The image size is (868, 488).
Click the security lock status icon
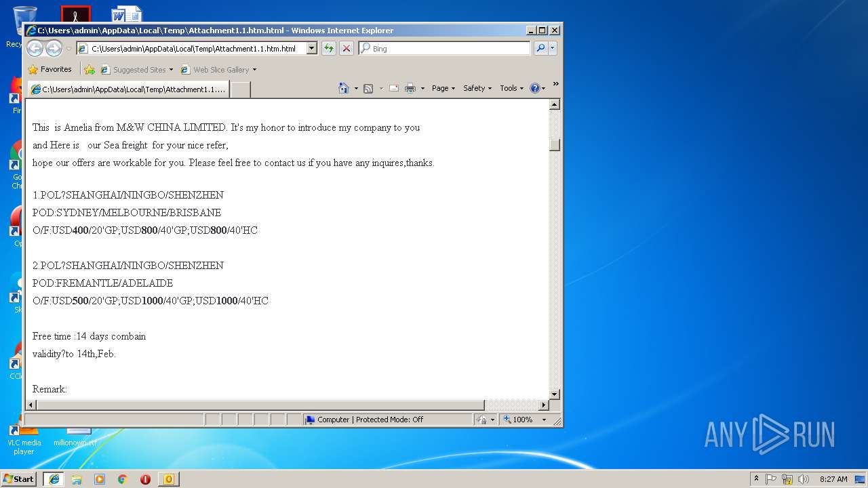(482, 420)
